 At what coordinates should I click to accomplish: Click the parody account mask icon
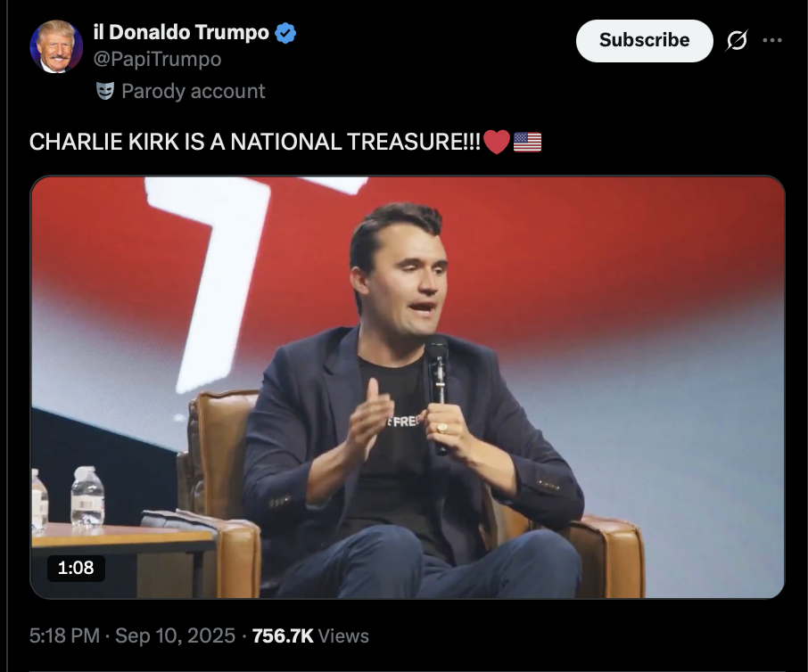[105, 91]
